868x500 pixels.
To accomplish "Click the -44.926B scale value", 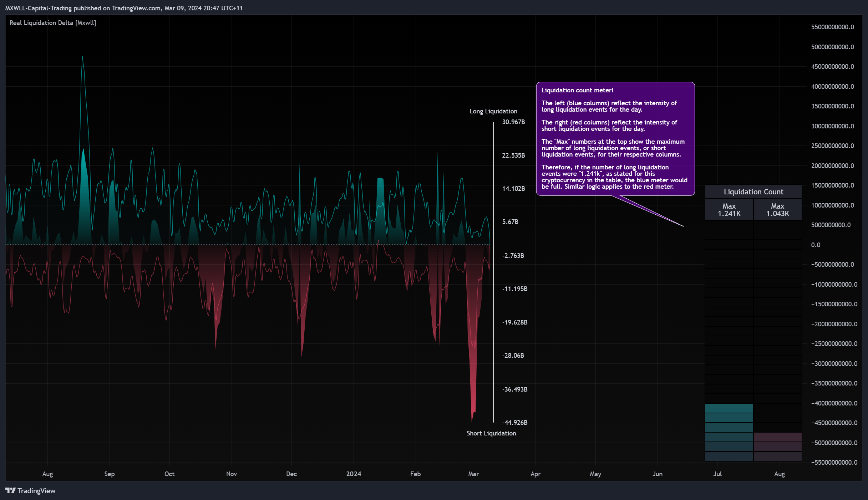I will point(515,423).
